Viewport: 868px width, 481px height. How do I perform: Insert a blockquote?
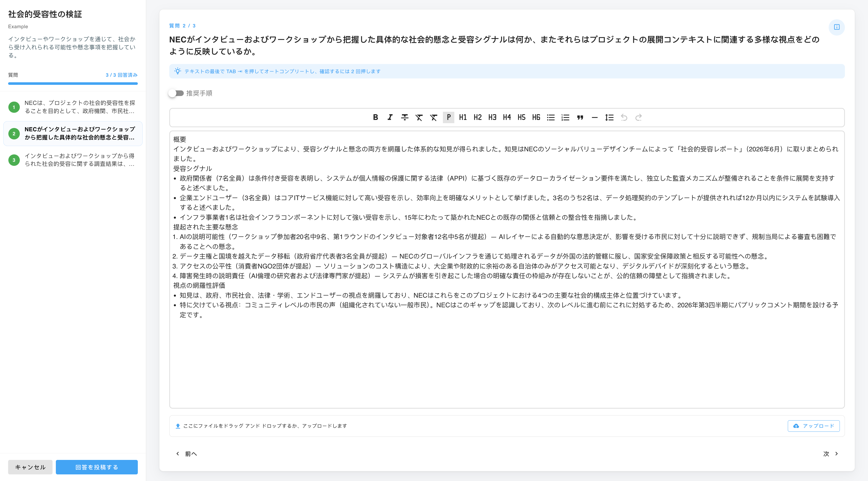pos(580,117)
